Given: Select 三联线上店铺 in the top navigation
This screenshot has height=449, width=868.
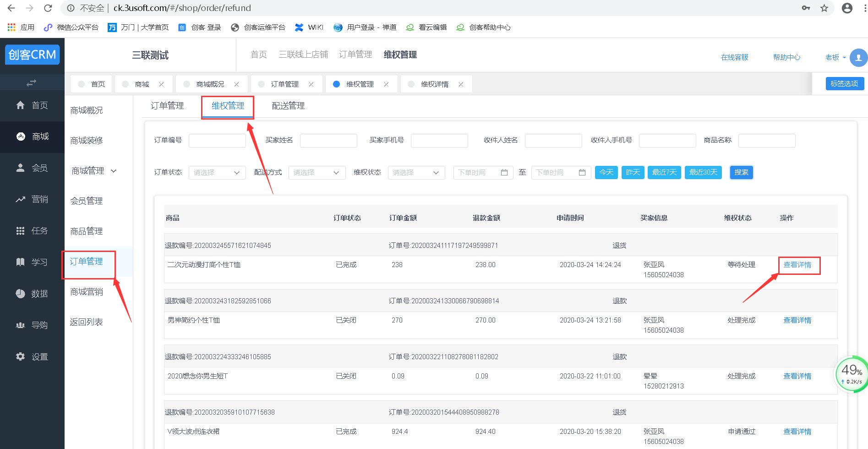Looking at the screenshot, I should [303, 55].
